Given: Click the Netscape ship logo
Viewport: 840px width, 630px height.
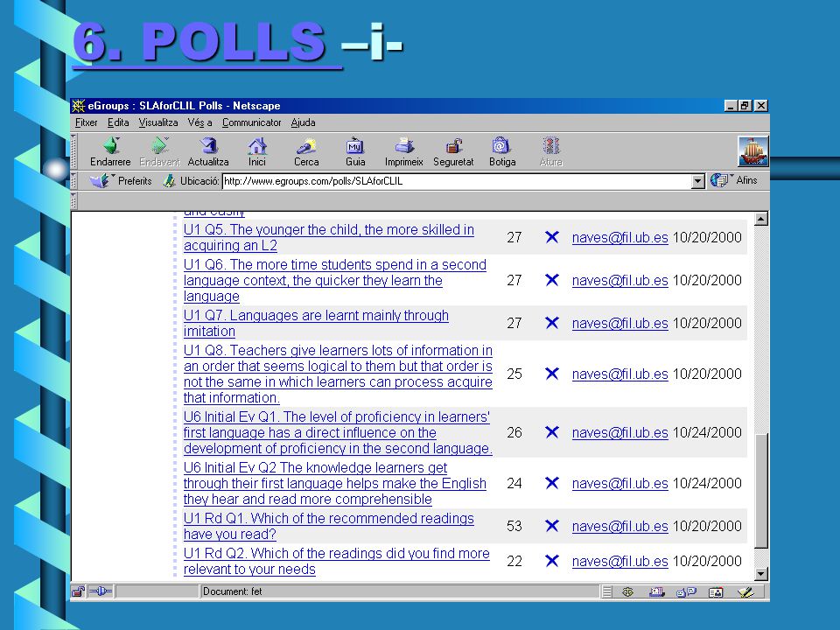Looking at the screenshot, I should (x=752, y=151).
